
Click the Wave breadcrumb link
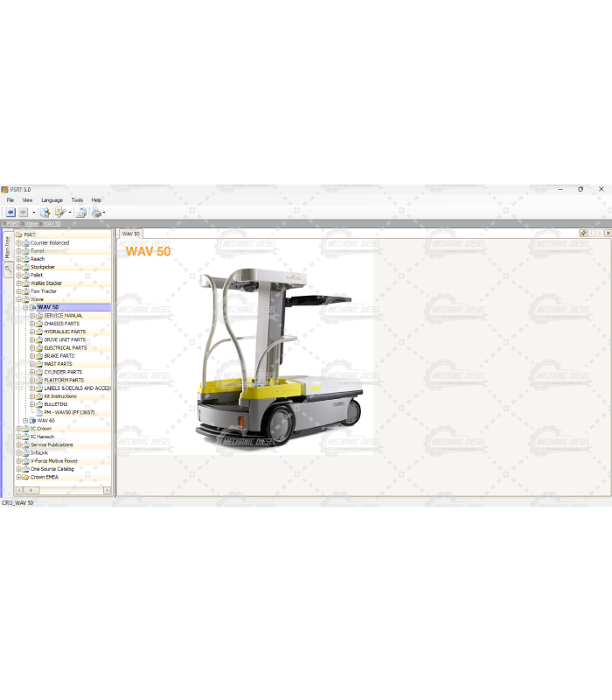click(x=32, y=224)
